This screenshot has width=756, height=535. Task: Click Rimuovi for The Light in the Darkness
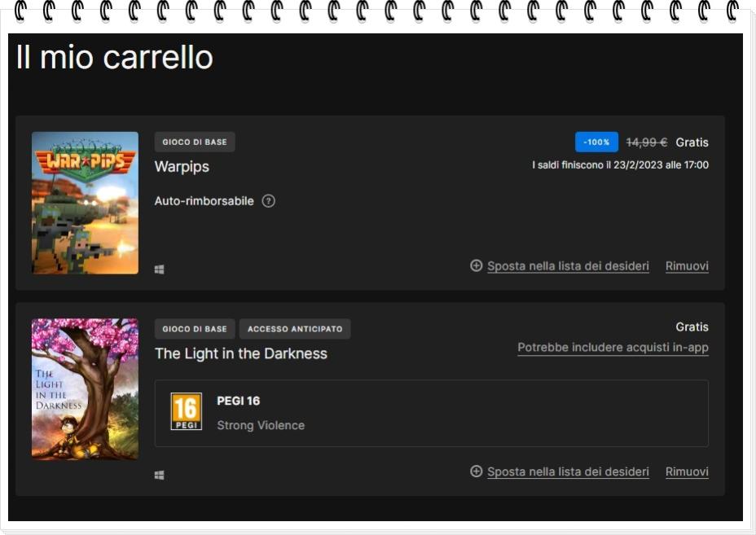click(687, 472)
